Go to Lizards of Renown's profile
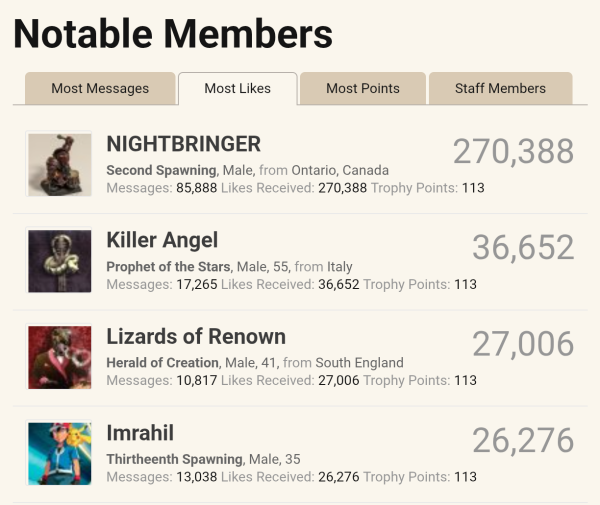This screenshot has height=505, width=600. tap(196, 336)
